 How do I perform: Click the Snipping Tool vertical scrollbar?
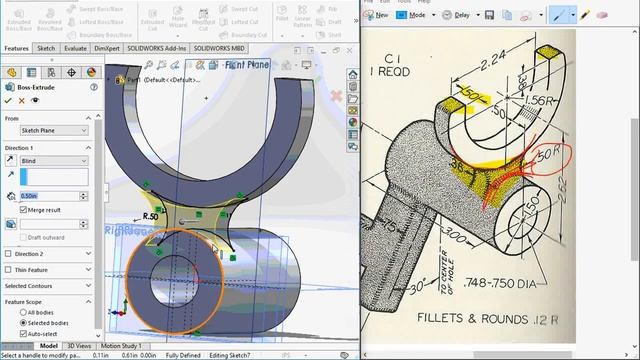click(x=635, y=189)
